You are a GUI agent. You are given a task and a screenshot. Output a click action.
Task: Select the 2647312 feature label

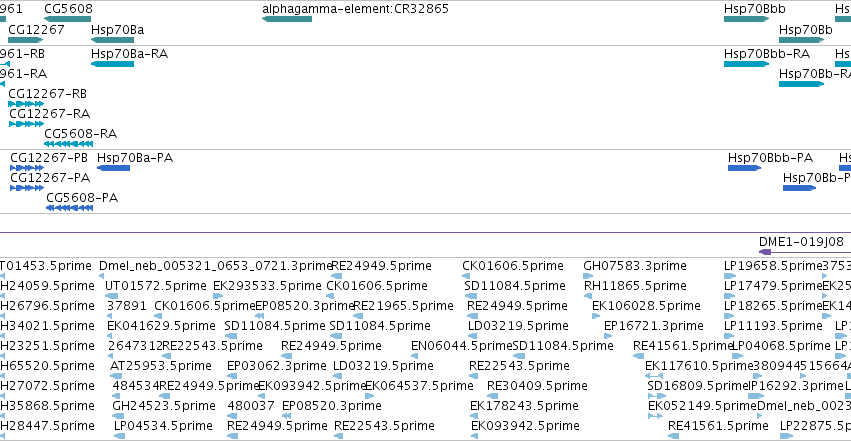(x=135, y=346)
